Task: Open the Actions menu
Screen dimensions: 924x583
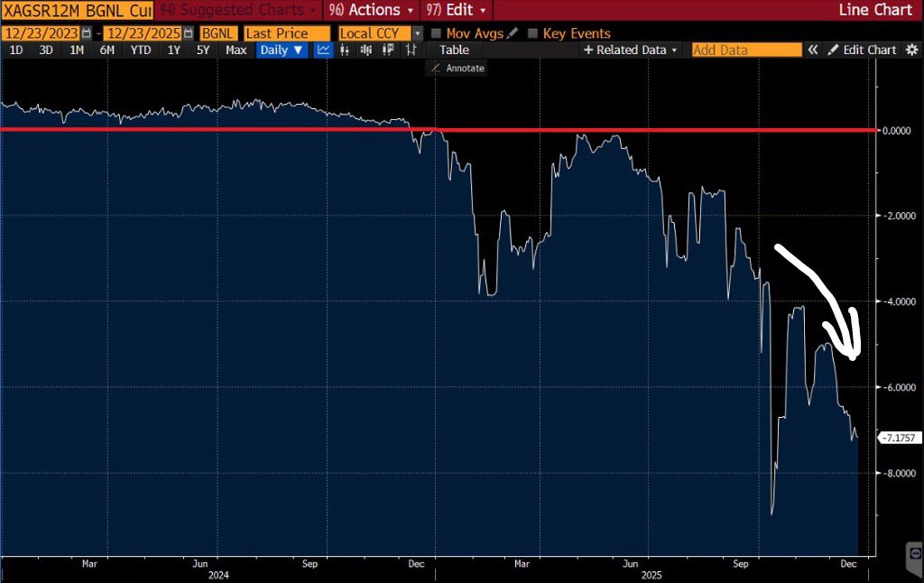Action: tap(371, 10)
